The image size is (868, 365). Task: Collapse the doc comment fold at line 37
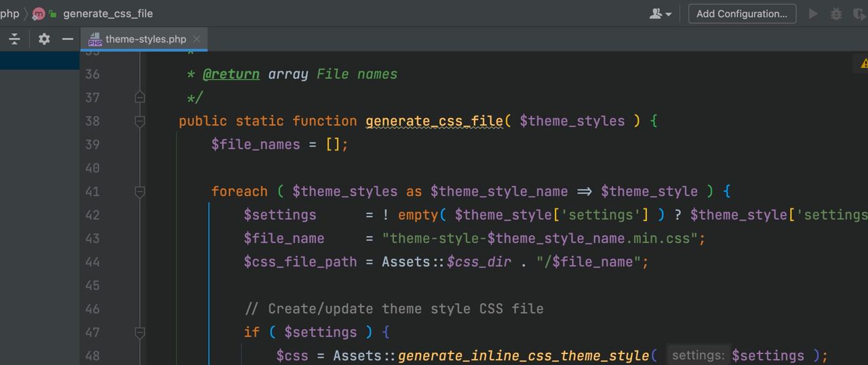pyautogui.click(x=140, y=98)
